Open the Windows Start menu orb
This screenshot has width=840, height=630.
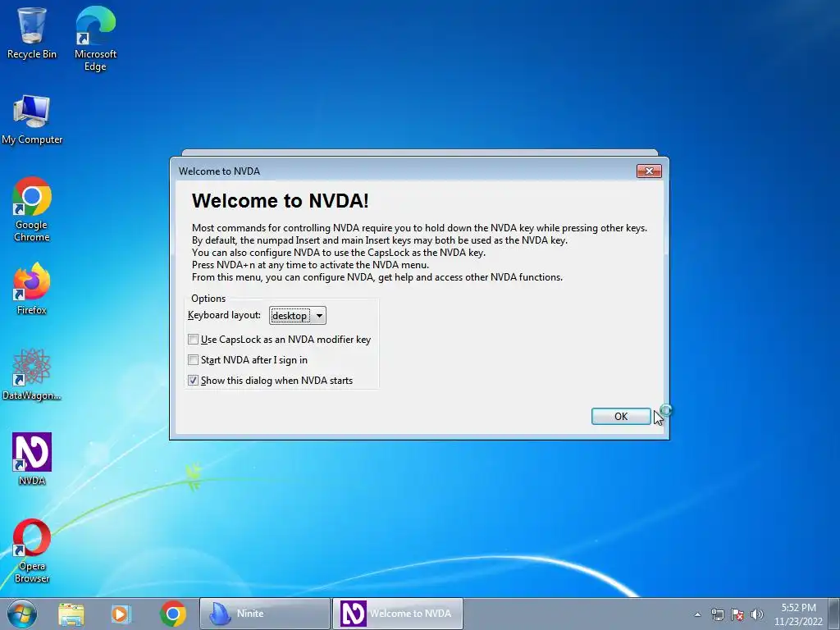[x=22, y=614]
